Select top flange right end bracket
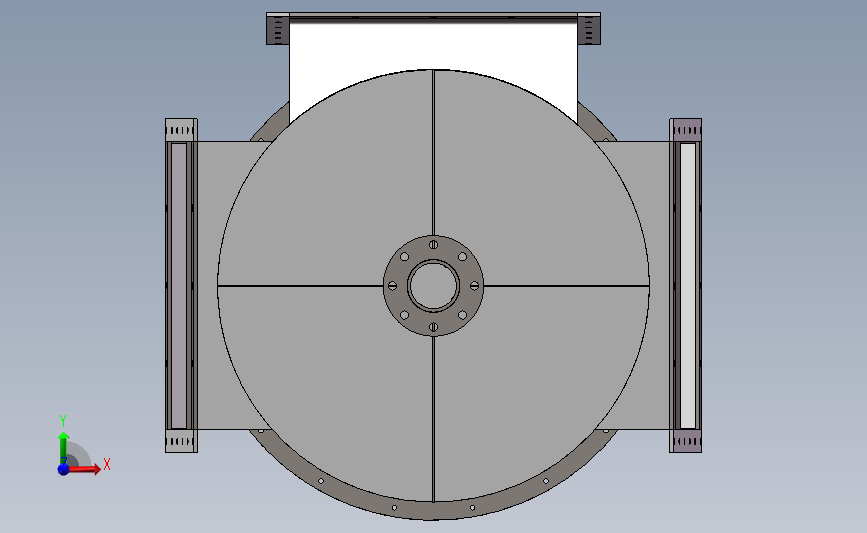Image resolution: width=867 pixels, height=533 pixels. pyautogui.click(x=589, y=30)
